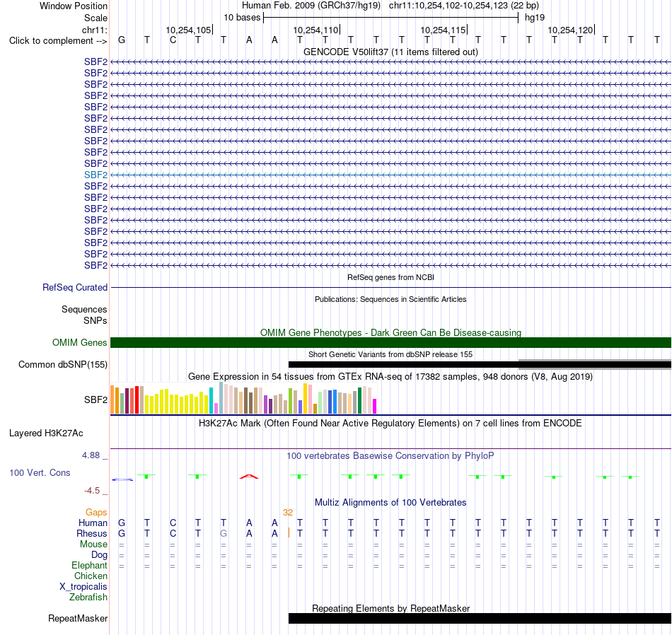Open the GTEx Gene Expression track title

[390, 377]
